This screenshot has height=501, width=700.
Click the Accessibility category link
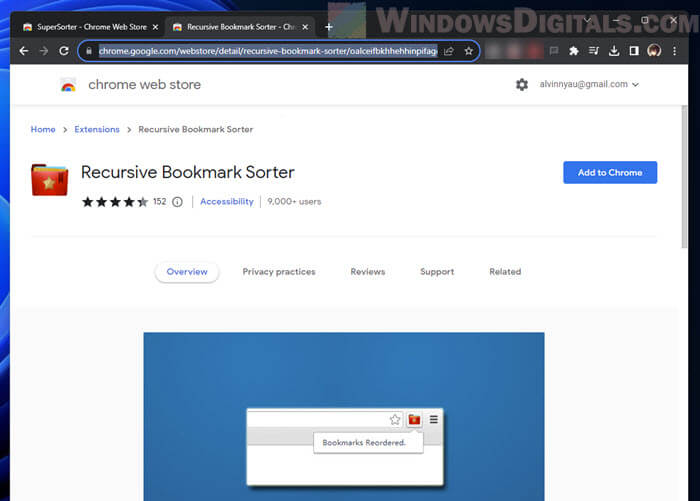click(x=227, y=202)
